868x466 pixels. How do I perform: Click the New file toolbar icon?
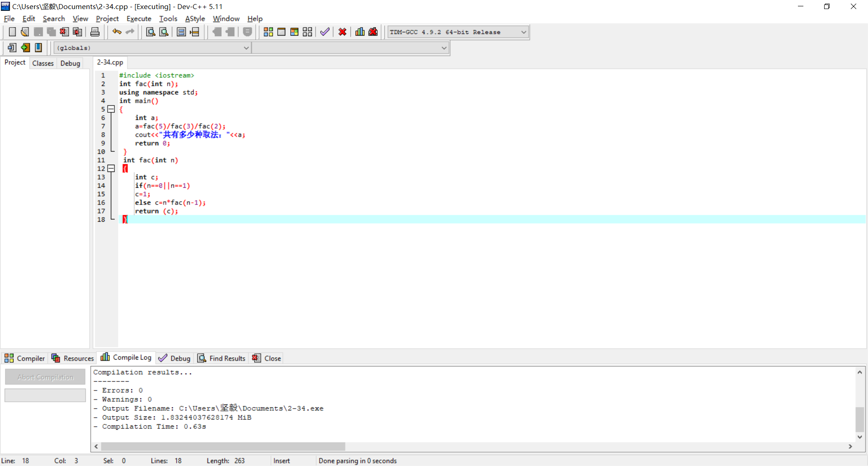point(12,32)
